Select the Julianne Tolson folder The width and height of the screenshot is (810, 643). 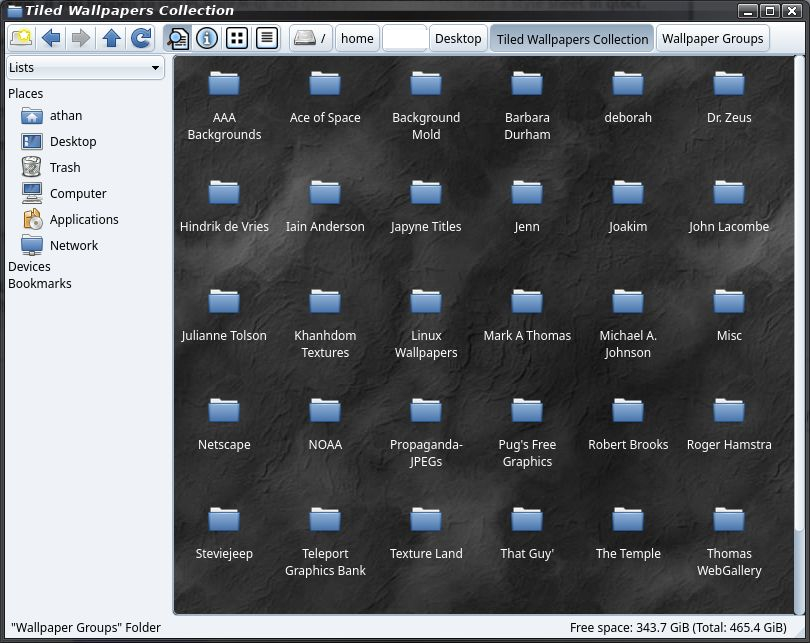click(x=224, y=315)
